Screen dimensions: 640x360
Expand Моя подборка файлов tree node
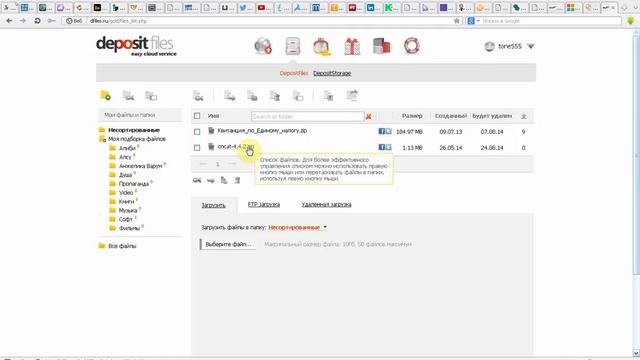[x=102, y=139]
